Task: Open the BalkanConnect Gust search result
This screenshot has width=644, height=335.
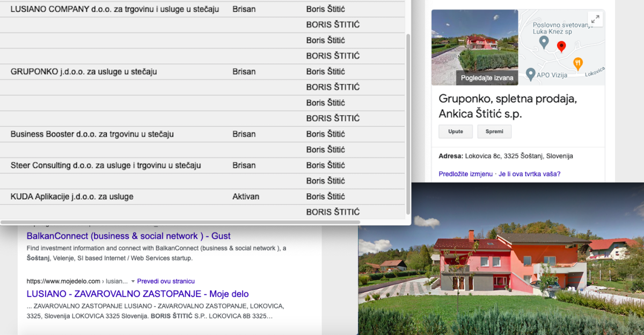Action: 129,236
